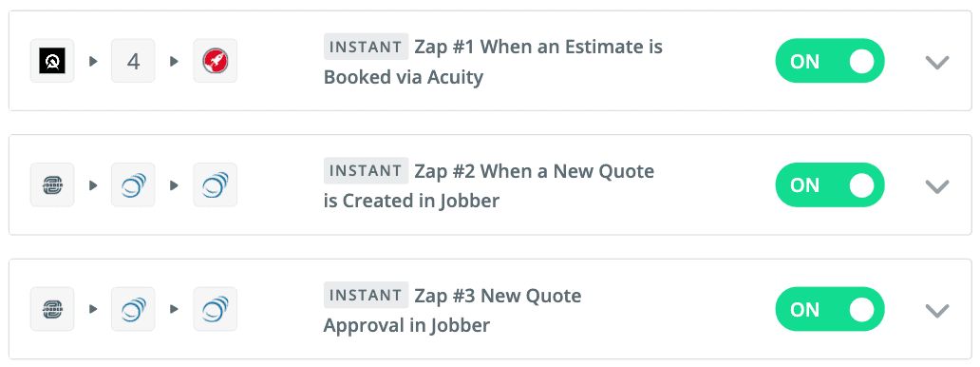The height and width of the screenshot is (367, 980).
Task: Open Zap #3 New Quote Approval in Jobber
Action: (x=453, y=310)
